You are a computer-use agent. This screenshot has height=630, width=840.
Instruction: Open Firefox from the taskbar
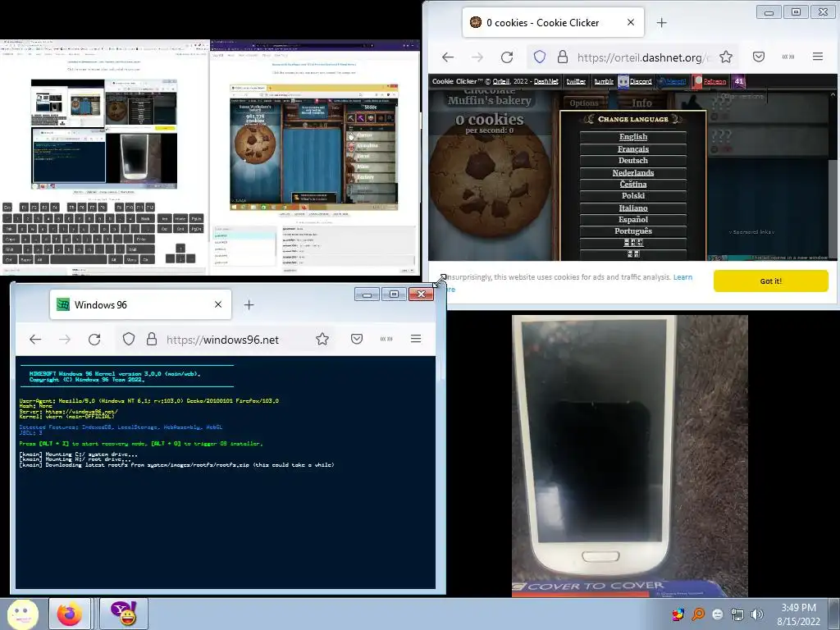point(70,614)
